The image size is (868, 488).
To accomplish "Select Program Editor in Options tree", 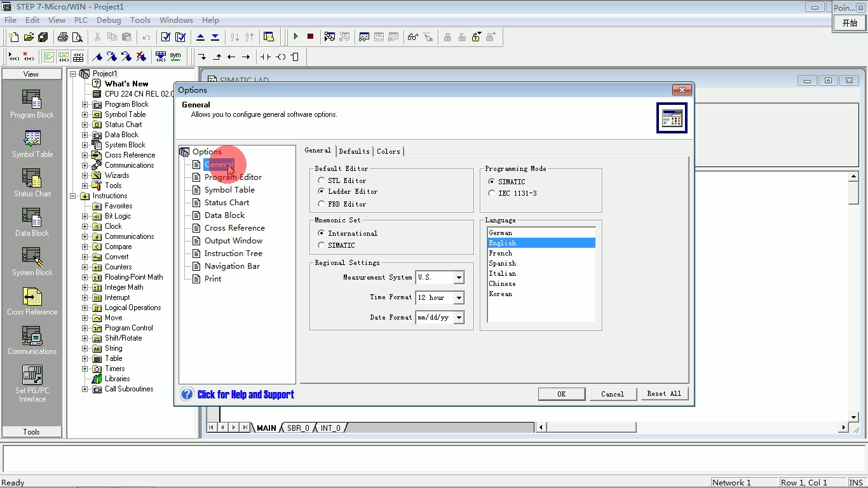I will point(233,177).
